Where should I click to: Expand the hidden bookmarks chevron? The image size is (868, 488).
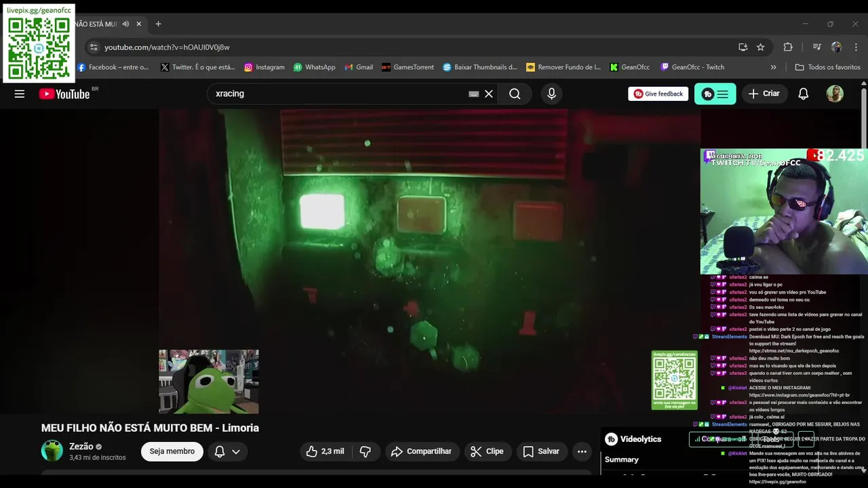(x=774, y=67)
